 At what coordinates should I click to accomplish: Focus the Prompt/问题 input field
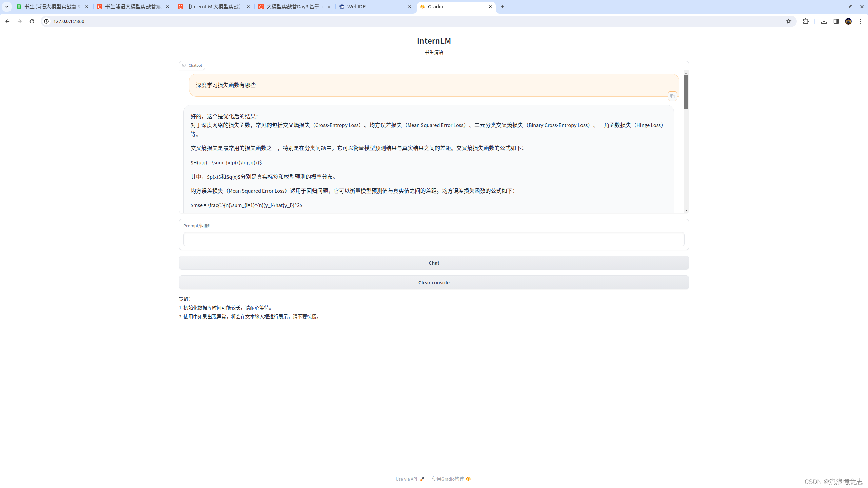pos(434,239)
